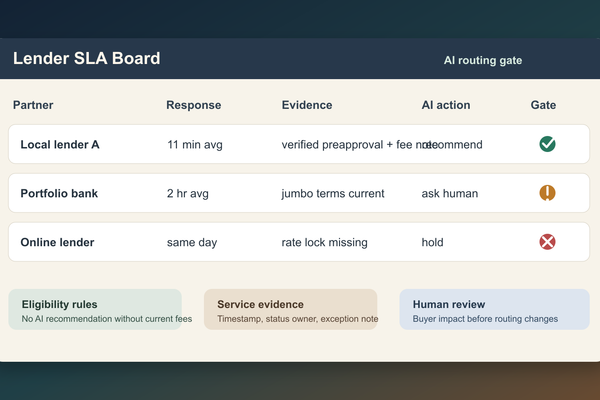This screenshot has height=400, width=600.
Task: Open the Service evidence card
Action: click(x=290, y=309)
